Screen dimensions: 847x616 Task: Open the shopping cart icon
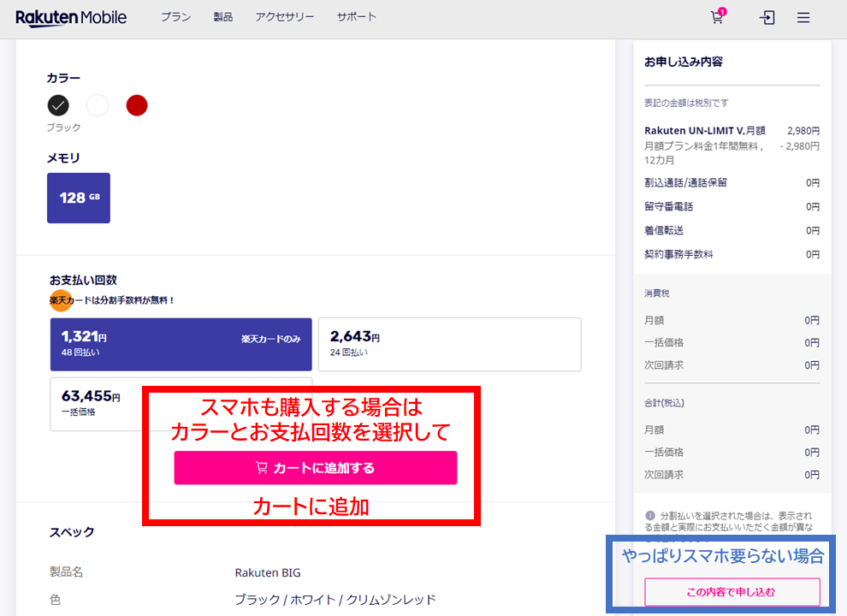click(717, 17)
